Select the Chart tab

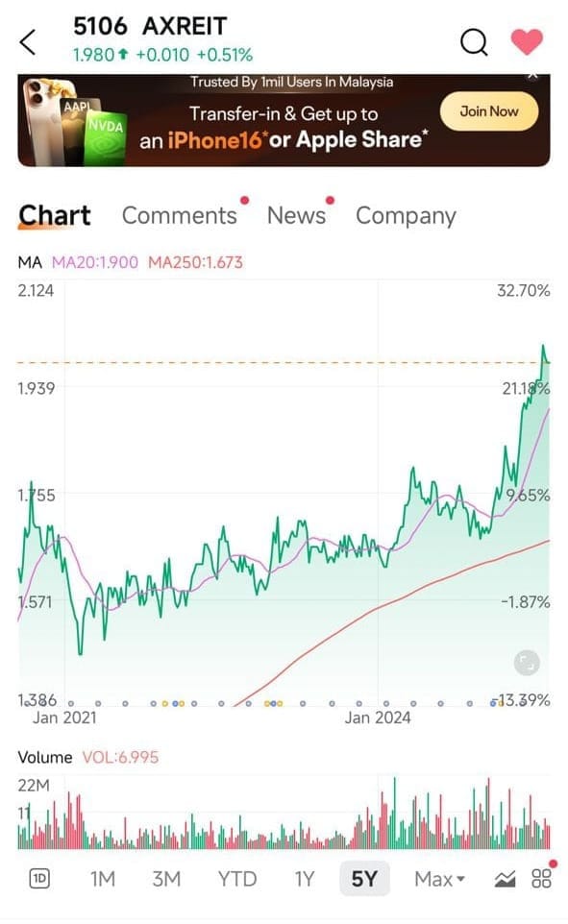54,216
